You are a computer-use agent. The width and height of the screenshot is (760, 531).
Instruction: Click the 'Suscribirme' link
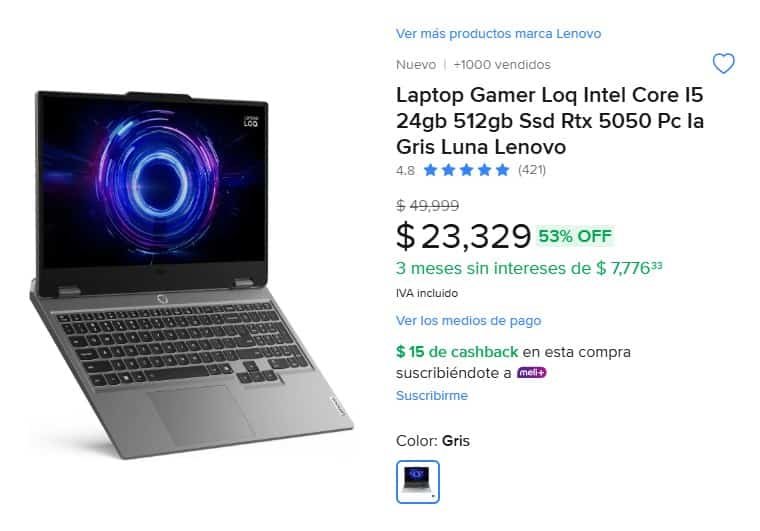point(432,395)
